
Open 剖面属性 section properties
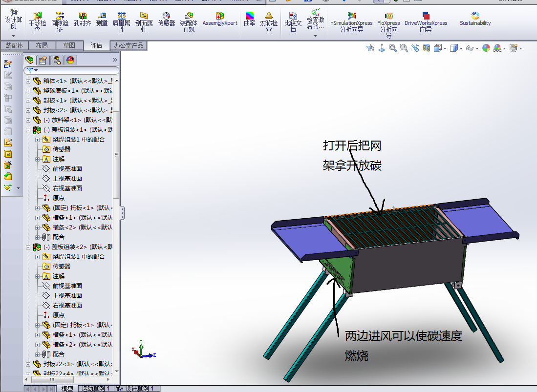click(x=144, y=21)
